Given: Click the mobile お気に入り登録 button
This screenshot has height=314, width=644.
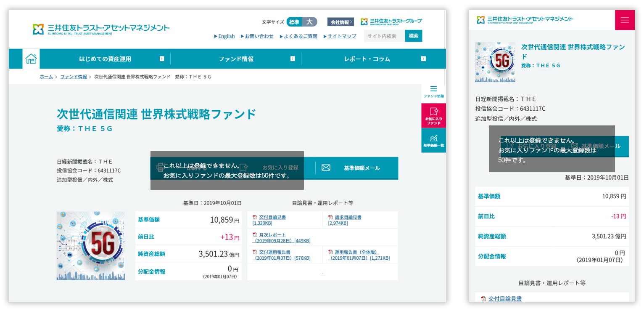Looking at the screenshot, I should coord(532,146).
